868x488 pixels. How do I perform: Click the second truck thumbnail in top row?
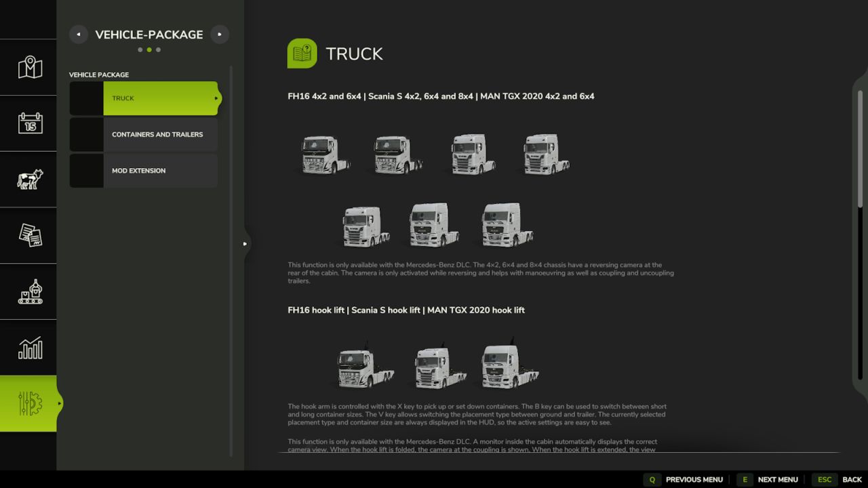pyautogui.click(x=399, y=155)
